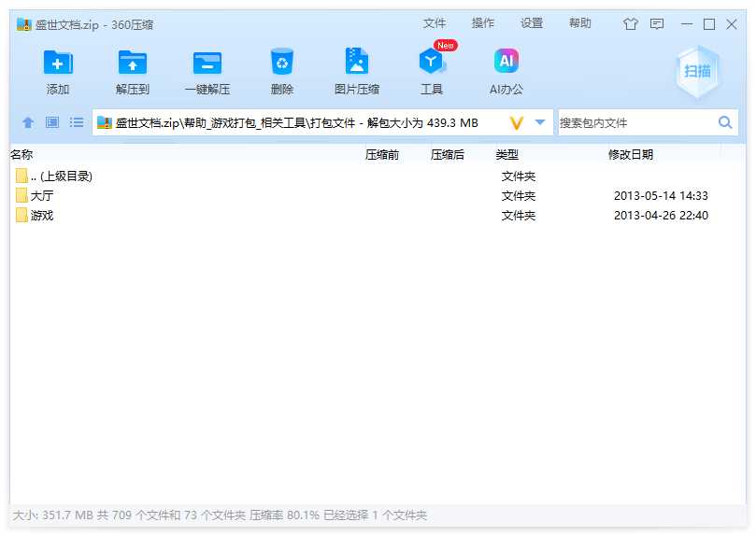Screen dimensions: 756x536
Task: Minimize the 360压缩 window
Action: [687, 24]
